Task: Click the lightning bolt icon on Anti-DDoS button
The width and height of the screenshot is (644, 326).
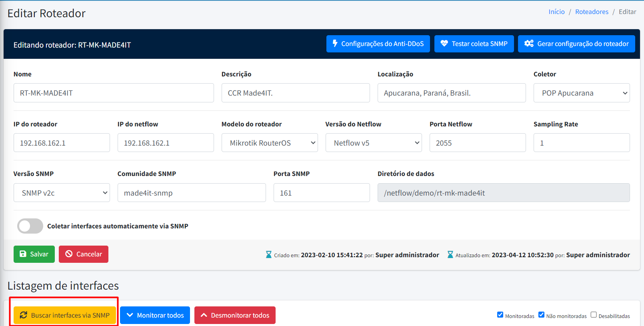Action: 335,44
